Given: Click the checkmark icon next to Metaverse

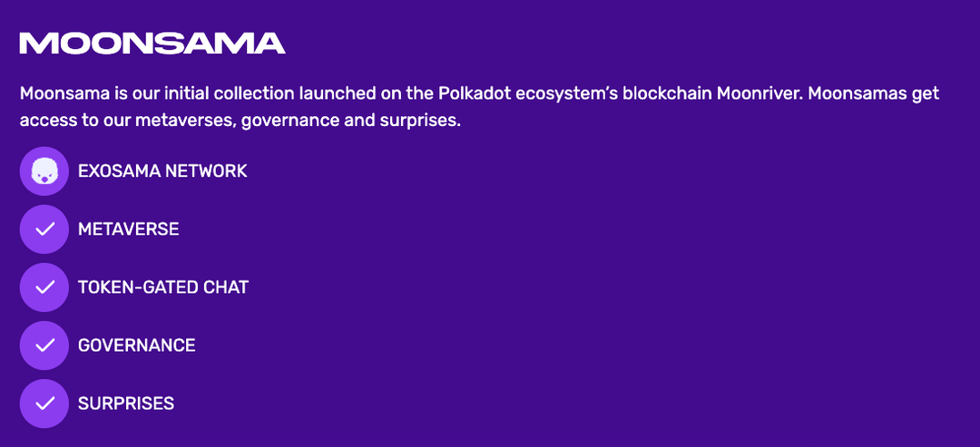Looking at the screenshot, I should [44, 229].
